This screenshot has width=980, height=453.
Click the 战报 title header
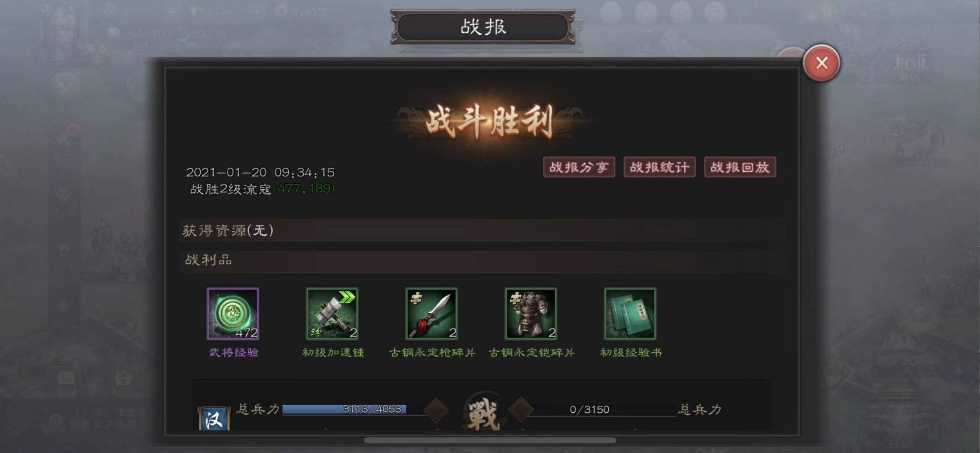pyautogui.click(x=483, y=27)
